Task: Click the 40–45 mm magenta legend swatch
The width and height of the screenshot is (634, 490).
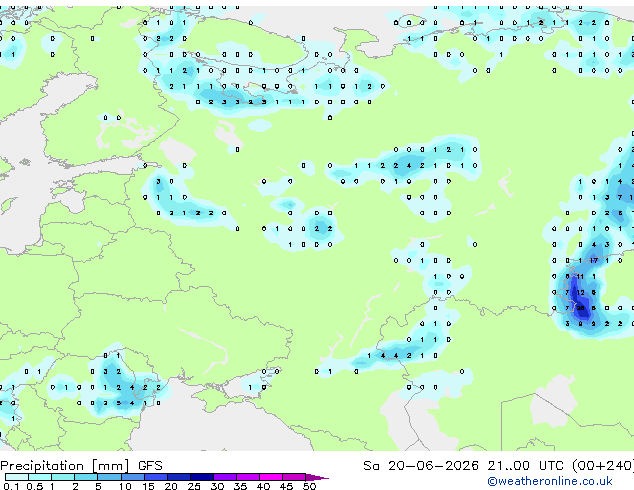Action: pos(271,477)
